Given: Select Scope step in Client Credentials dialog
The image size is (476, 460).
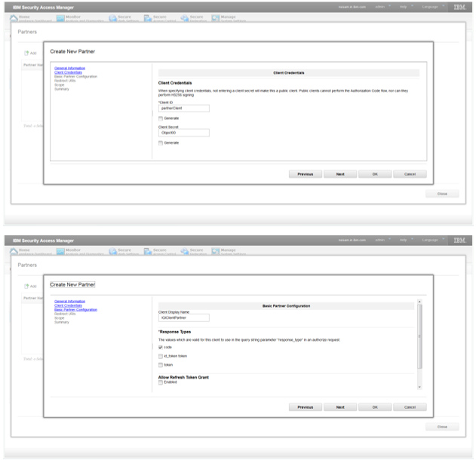Looking at the screenshot, I should click(60, 85).
